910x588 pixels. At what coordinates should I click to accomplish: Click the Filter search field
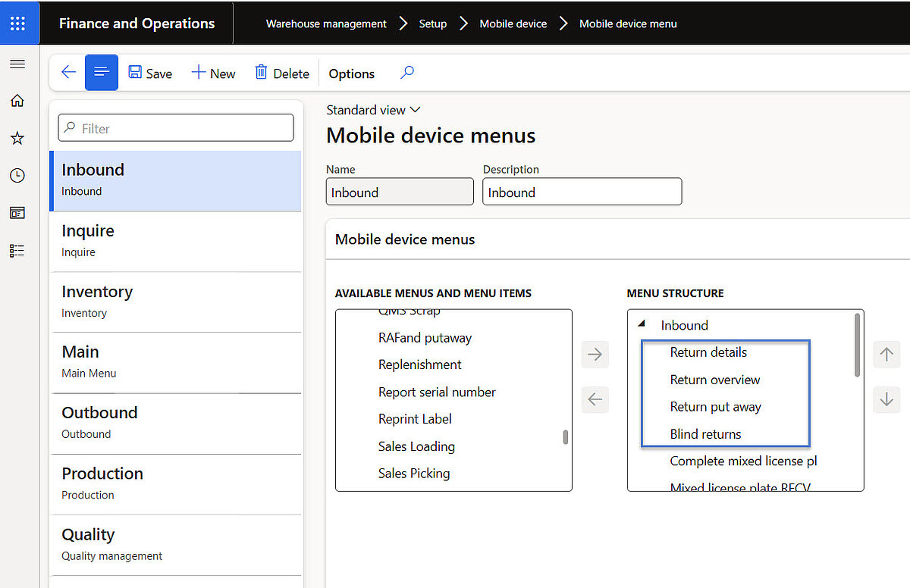[x=175, y=127]
